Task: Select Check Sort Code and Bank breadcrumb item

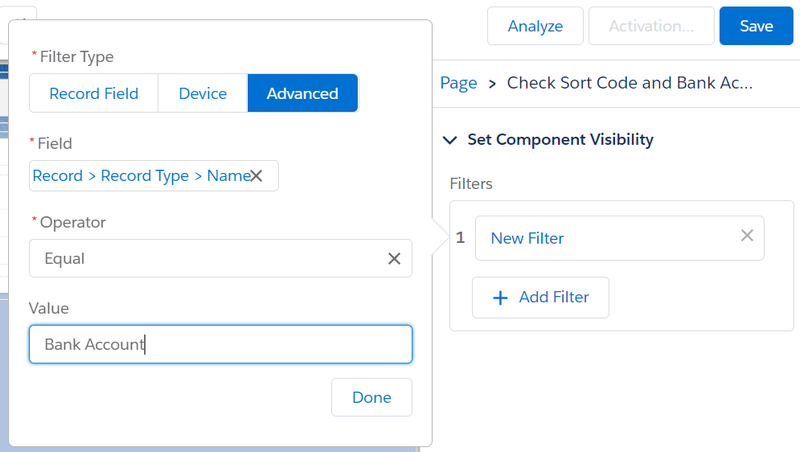Action: [x=629, y=83]
